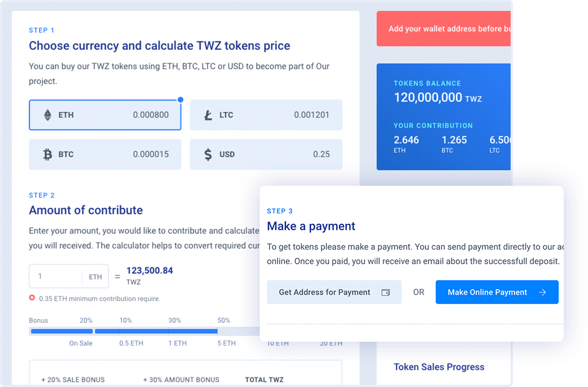The image size is (588, 387).
Task: Select ETH currency option
Action: [105, 115]
